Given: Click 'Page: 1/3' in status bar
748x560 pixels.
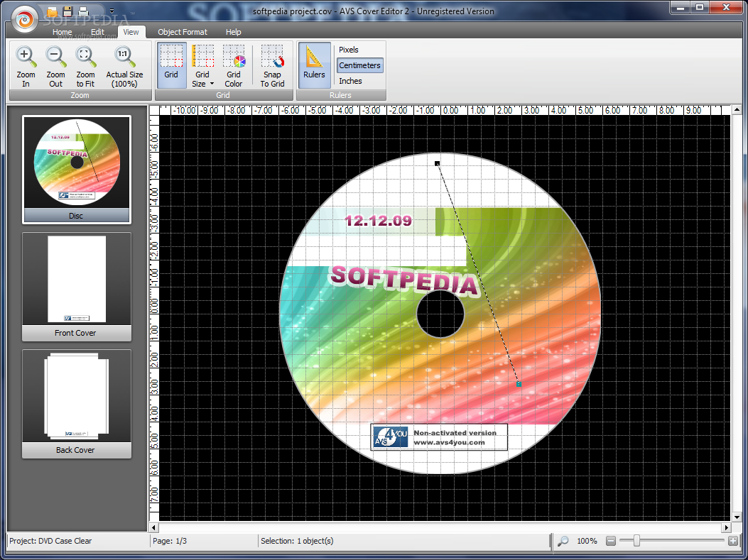Looking at the screenshot, I should [170, 541].
